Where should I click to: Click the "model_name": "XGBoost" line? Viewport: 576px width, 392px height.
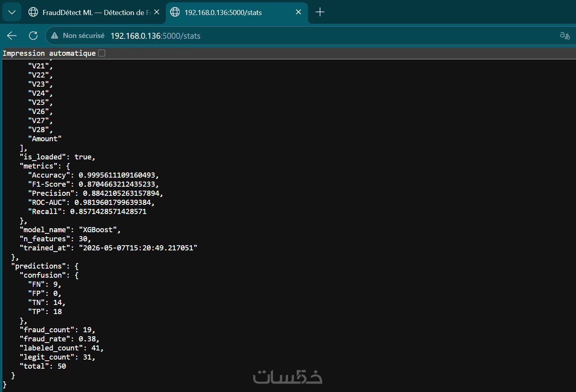[70, 230]
